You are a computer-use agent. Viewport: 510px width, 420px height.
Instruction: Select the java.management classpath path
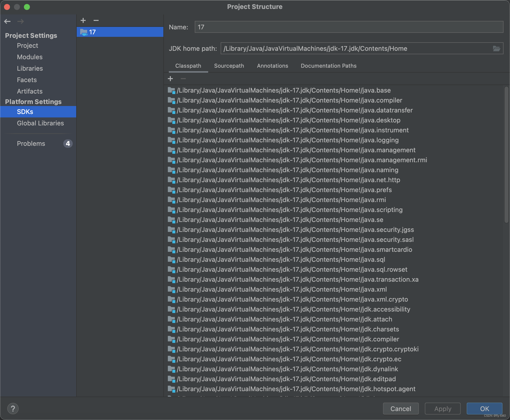296,150
